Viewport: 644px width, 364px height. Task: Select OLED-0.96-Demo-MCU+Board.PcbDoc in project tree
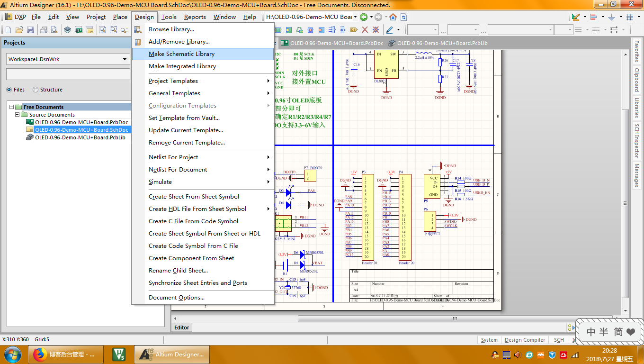81,122
